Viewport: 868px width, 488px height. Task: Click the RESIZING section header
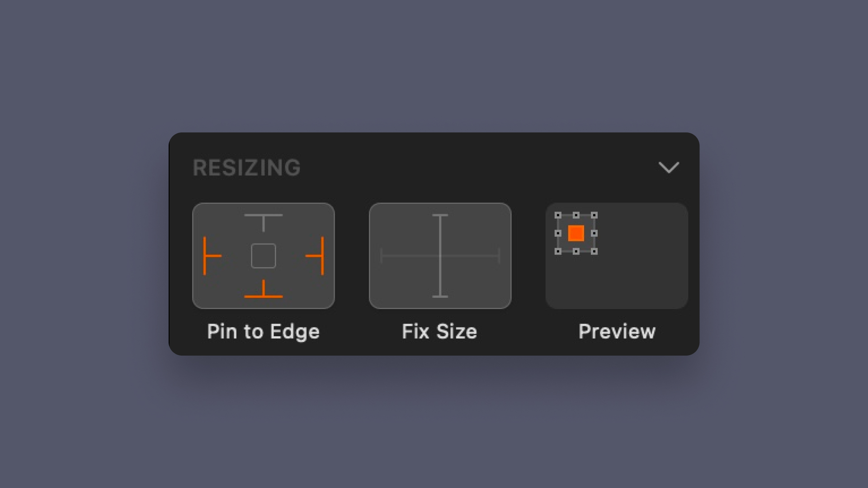click(x=247, y=168)
